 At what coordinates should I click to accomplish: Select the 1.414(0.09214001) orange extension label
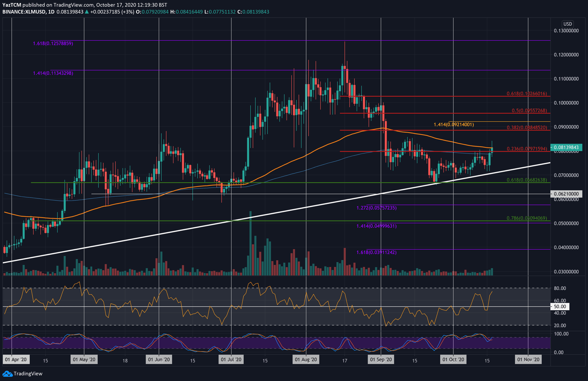click(454, 125)
